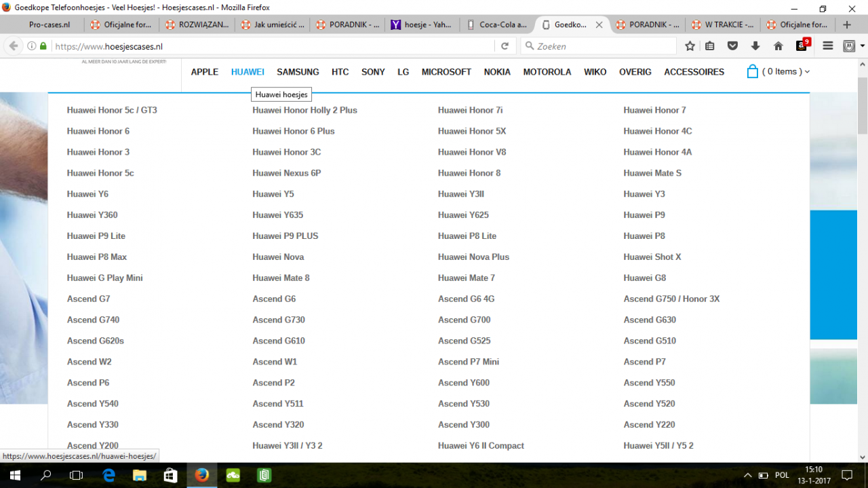Launch Edge from the taskbar
The image size is (868, 488).
108,475
